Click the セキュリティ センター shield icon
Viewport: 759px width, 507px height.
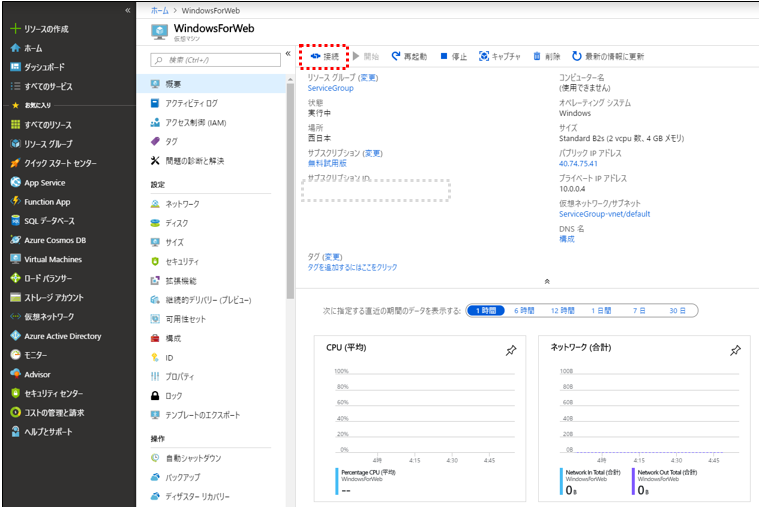pyautogui.click(x=15, y=393)
